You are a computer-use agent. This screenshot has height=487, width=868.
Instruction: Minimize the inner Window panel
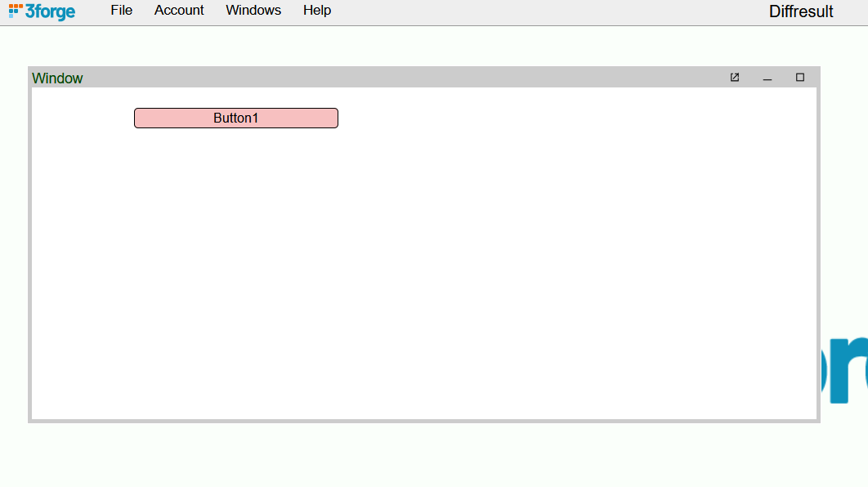click(x=767, y=78)
